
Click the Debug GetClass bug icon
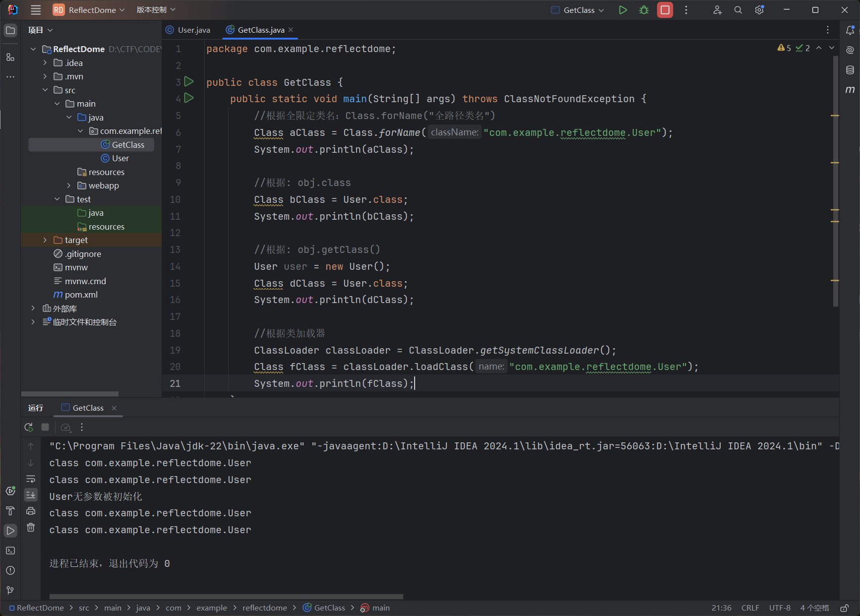click(x=644, y=10)
